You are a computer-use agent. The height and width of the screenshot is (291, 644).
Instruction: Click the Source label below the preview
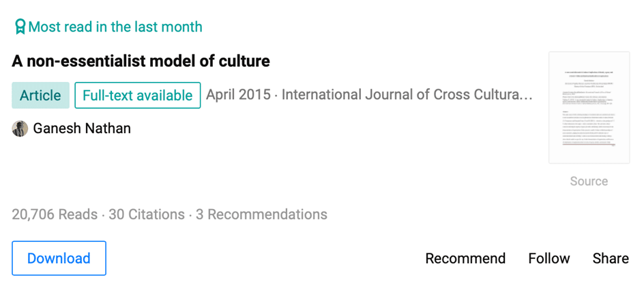click(x=589, y=181)
